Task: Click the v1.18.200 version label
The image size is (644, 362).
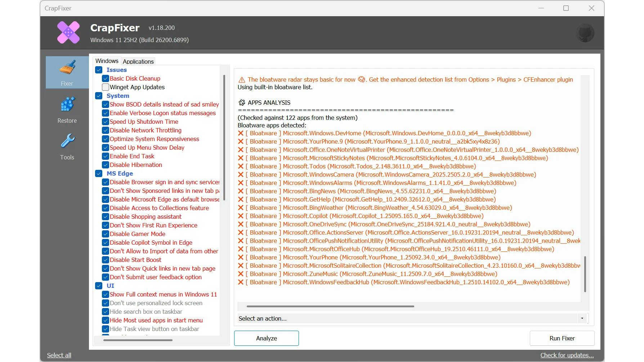Action: tap(162, 28)
